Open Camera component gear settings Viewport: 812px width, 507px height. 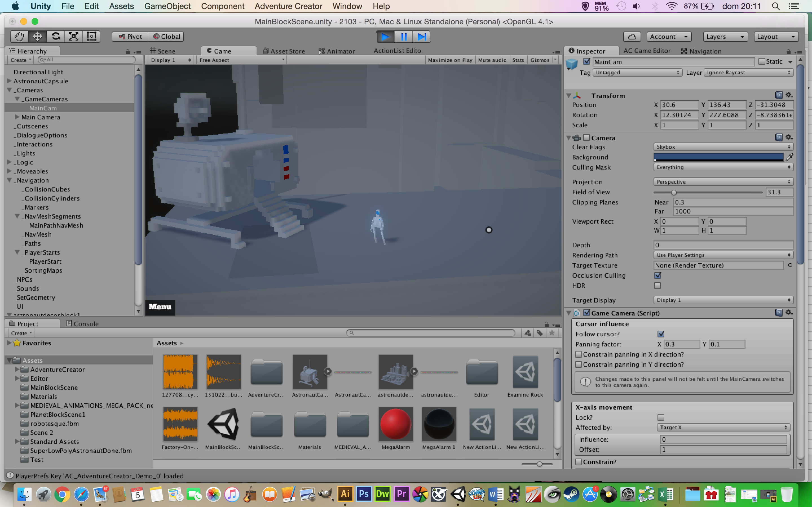tap(789, 137)
